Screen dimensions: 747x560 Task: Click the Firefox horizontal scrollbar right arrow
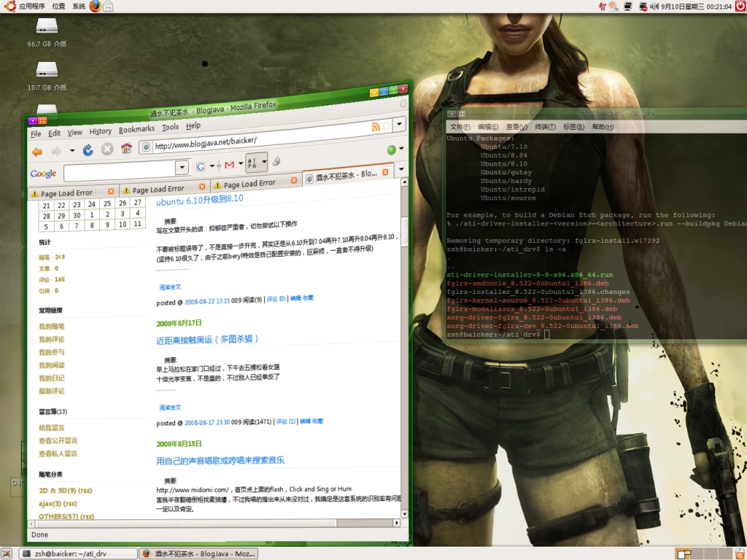(396, 523)
